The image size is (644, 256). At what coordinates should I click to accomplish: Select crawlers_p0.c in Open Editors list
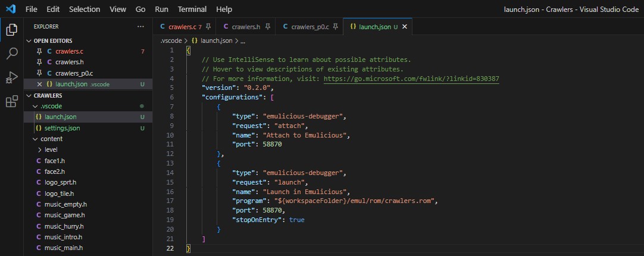point(88,73)
